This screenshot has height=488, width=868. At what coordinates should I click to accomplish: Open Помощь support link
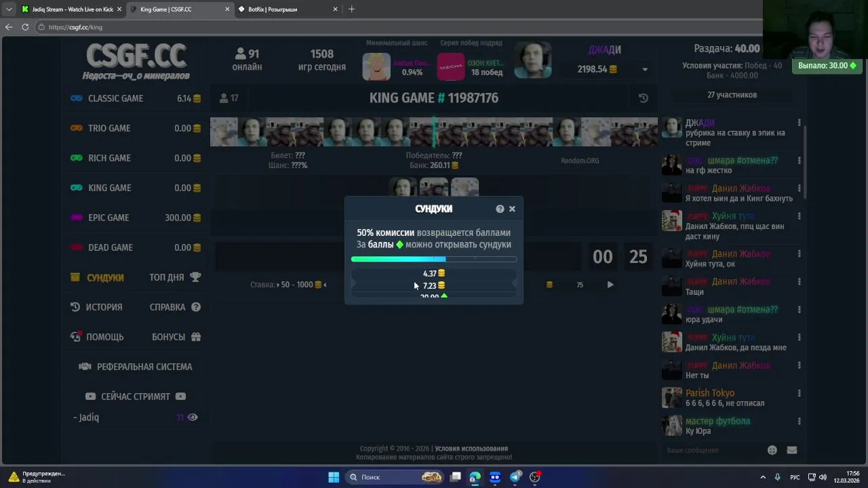click(x=96, y=337)
